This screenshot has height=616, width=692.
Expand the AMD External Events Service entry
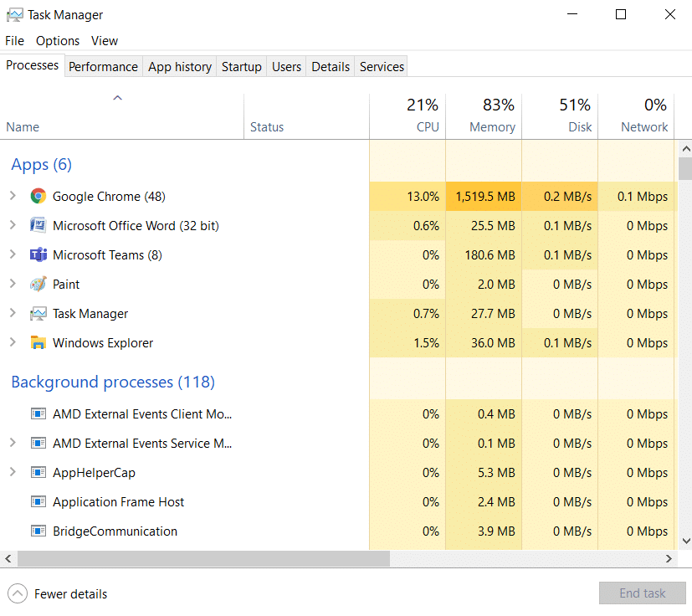(13, 443)
